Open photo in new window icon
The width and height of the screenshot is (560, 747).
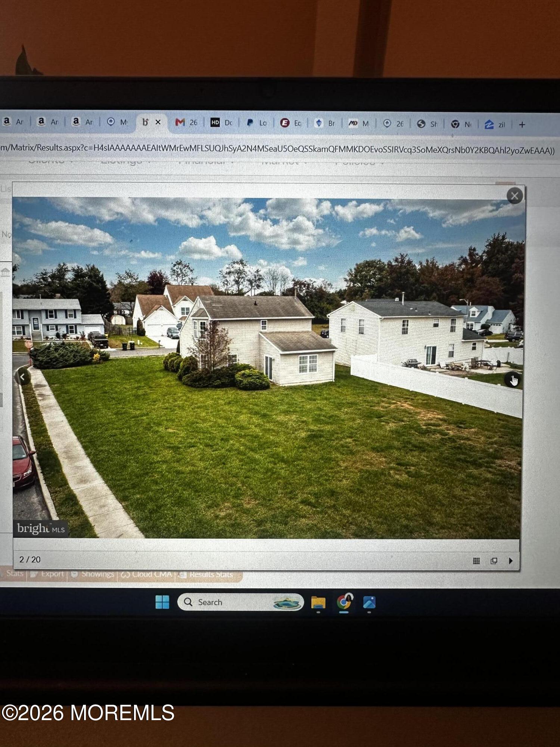coord(494,561)
